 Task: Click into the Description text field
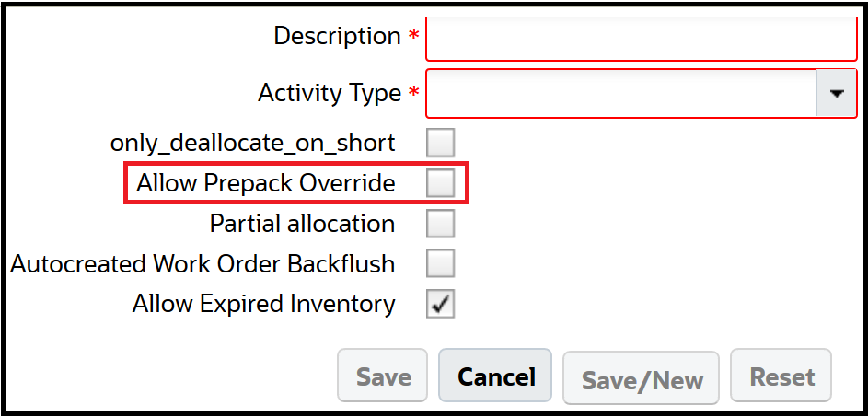(x=641, y=37)
